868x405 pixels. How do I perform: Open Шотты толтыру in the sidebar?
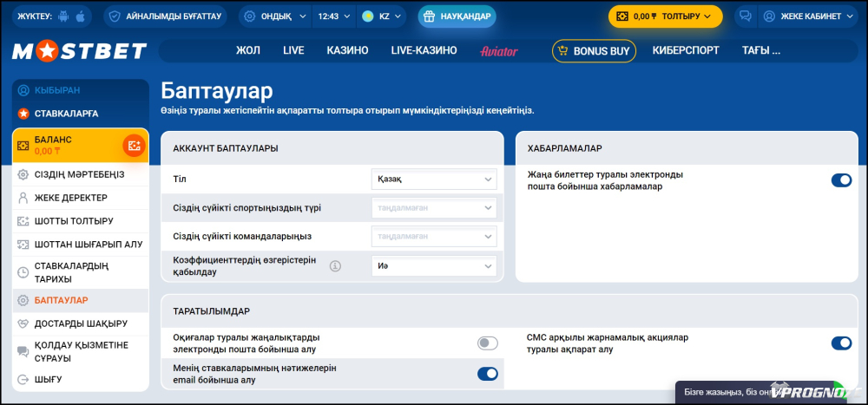pos(80,221)
